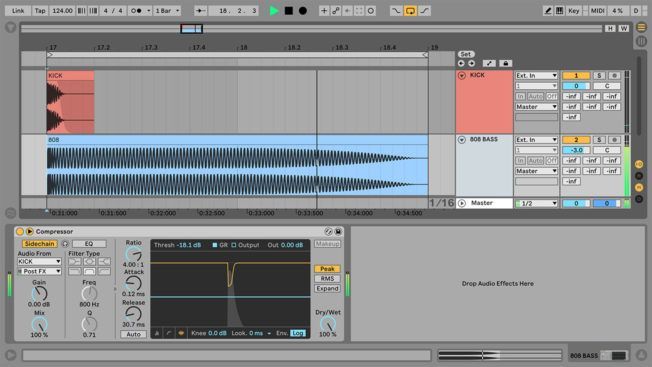Image resolution: width=652 pixels, height=367 pixels.
Task: Open MIDI Map Mode
Action: pos(598,11)
